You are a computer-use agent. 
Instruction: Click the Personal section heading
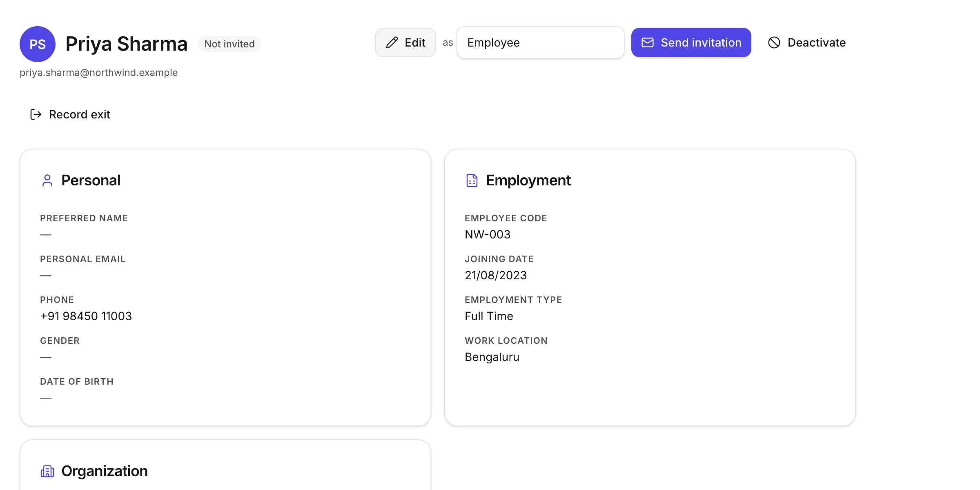91,180
